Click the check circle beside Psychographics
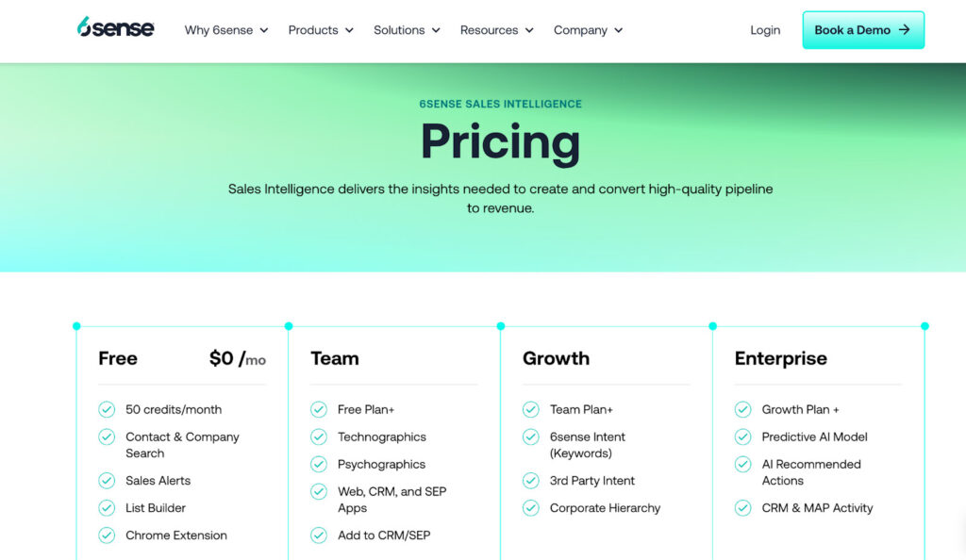Viewport: 966px width, 560px height. [319, 464]
